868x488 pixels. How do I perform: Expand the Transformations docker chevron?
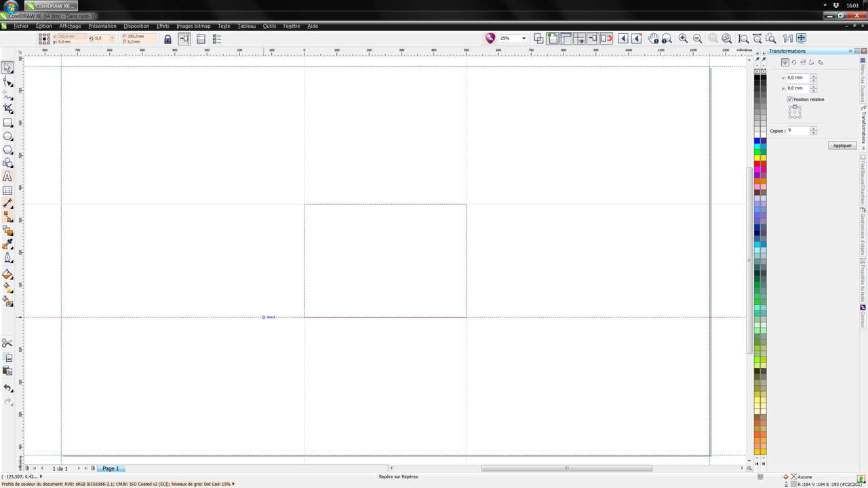(x=850, y=51)
